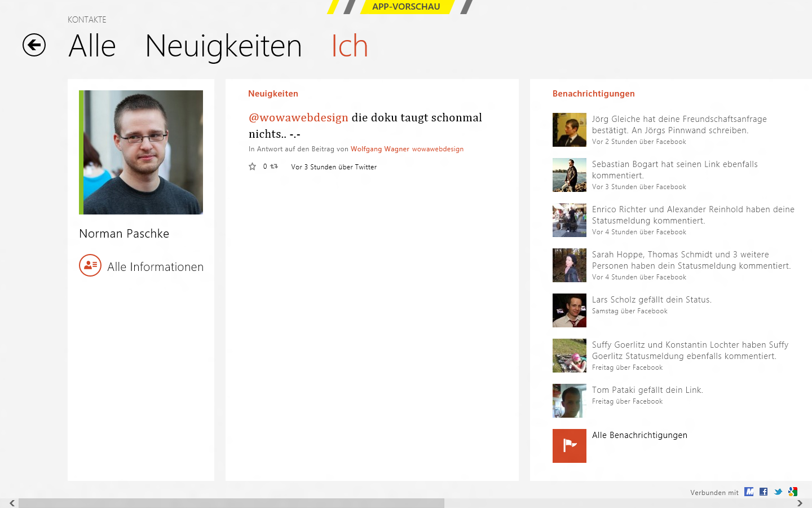Open Lars Scholz gefällt dein Status notification

pyautogui.click(x=652, y=300)
